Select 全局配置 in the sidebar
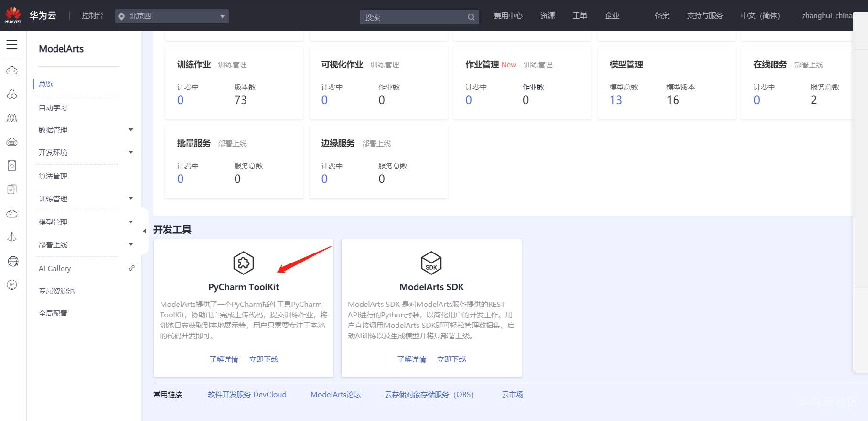 tap(53, 313)
